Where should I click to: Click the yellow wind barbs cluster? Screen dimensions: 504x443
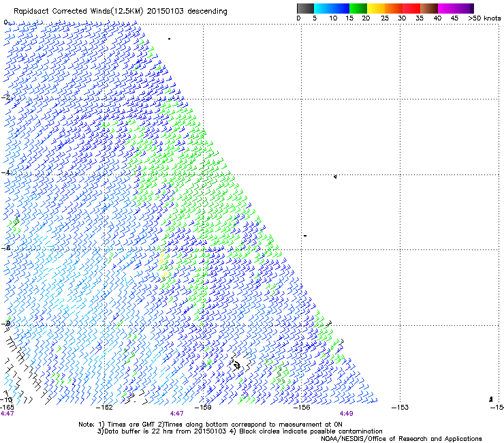coord(162,264)
